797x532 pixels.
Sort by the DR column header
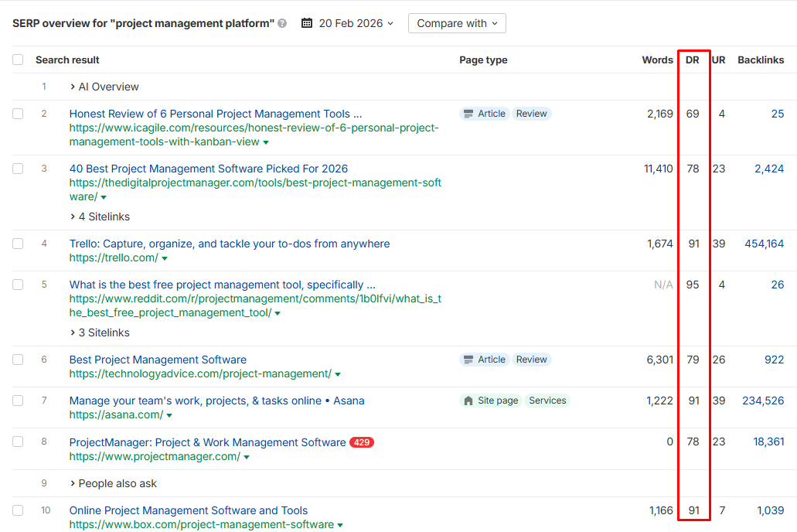pyautogui.click(x=693, y=60)
